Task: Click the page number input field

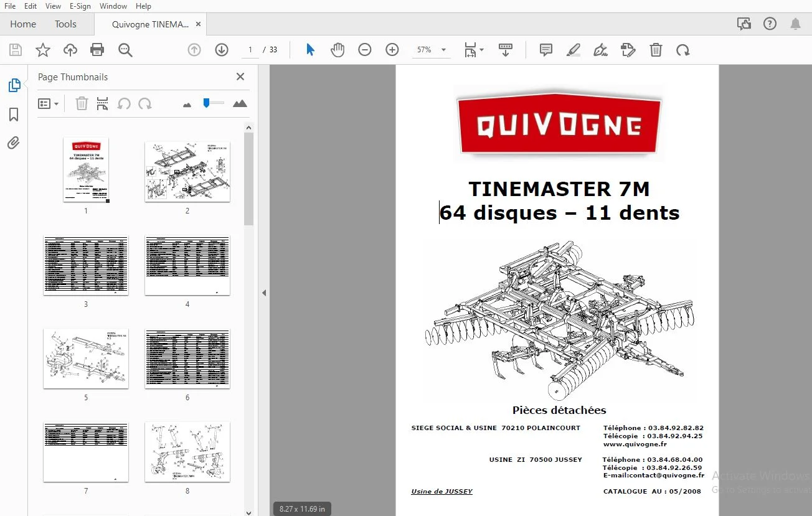Action: pos(250,50)
